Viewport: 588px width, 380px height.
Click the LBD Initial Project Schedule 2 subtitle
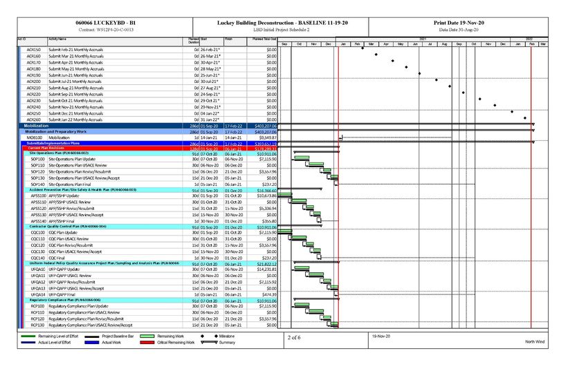click(282, 30)
